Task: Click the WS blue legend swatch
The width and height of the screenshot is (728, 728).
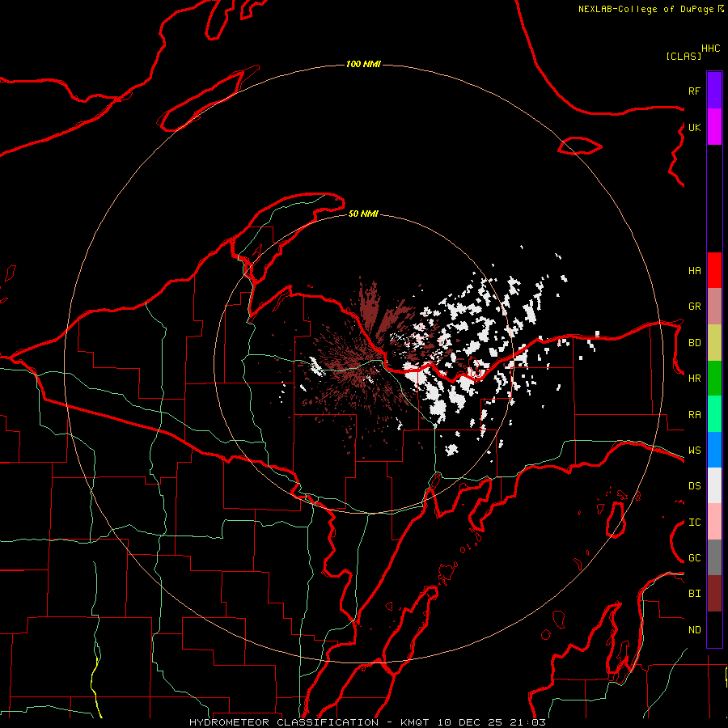Action: click(714, 450)
